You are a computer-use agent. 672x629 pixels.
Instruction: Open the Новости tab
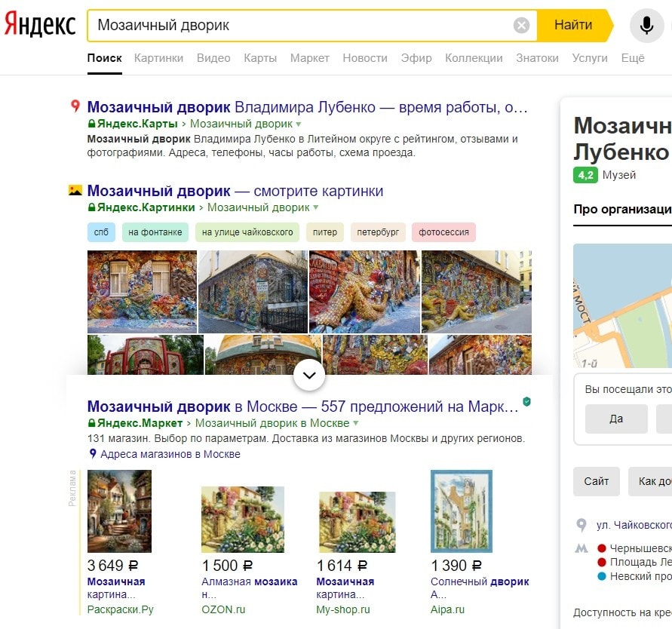point(364,58)
